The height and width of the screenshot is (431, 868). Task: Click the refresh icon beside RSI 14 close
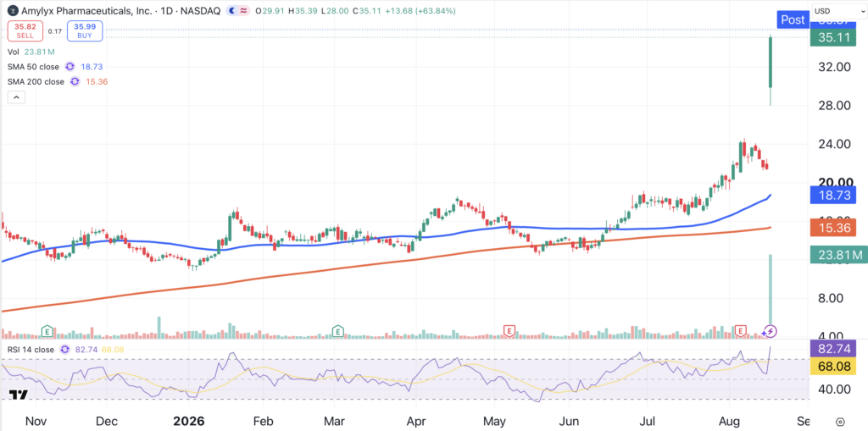coord(64,350)
